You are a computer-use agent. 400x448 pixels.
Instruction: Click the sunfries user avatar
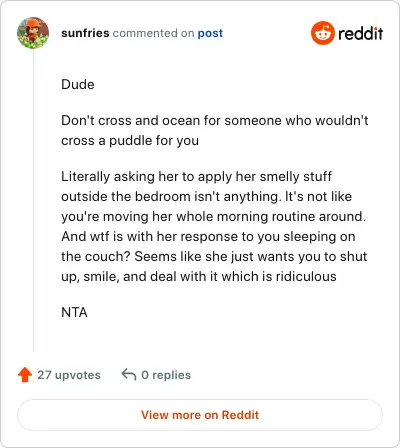[33, 33]
